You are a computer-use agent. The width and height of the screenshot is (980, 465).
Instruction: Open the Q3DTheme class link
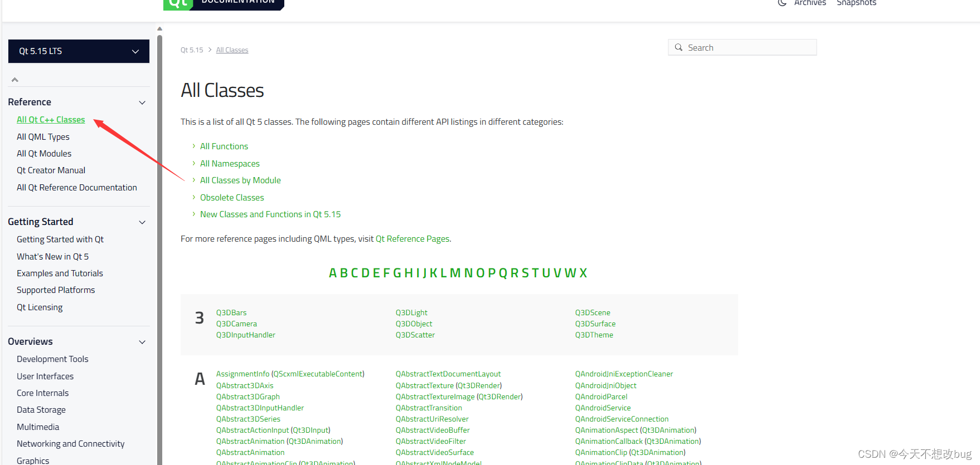click(594, 335)
